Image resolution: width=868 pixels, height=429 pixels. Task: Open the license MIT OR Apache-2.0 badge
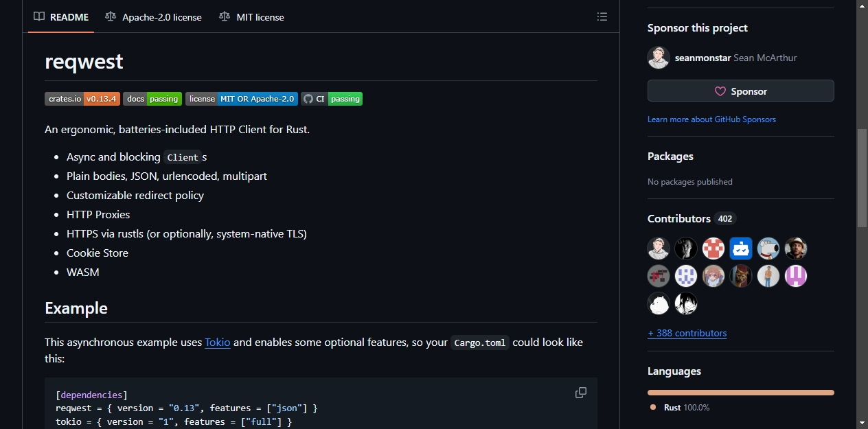click(x=242, y=99)
